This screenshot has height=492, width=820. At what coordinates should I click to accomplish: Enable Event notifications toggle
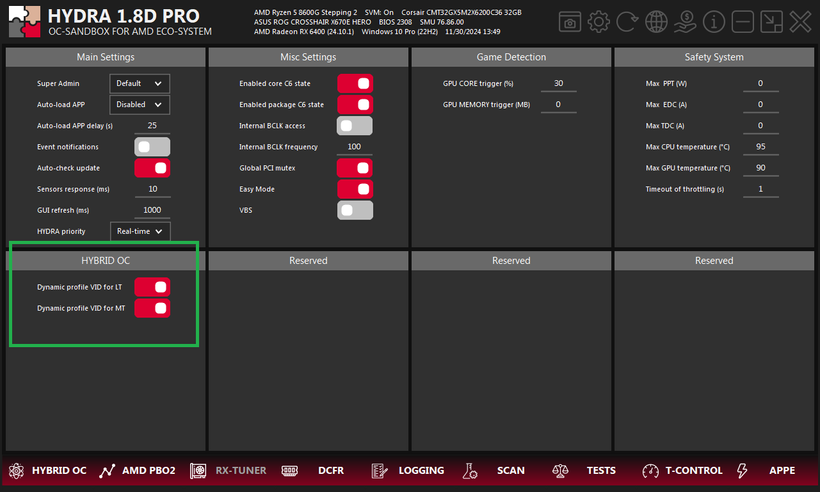152,147
